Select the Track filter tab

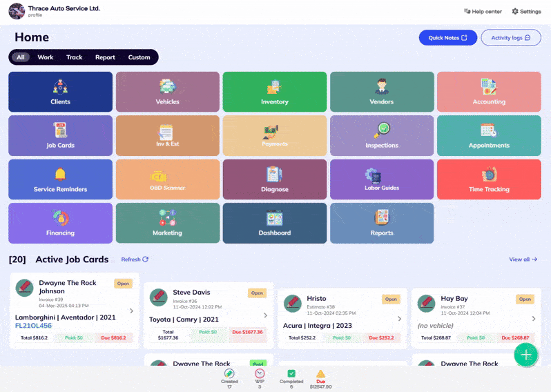[75, 57]
